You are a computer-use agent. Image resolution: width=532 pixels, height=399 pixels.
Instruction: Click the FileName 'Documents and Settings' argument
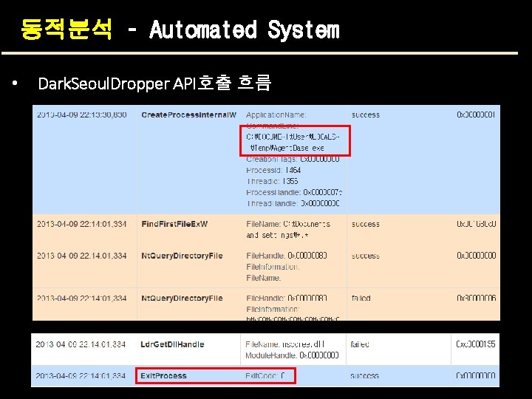click(x=288, y=229)
